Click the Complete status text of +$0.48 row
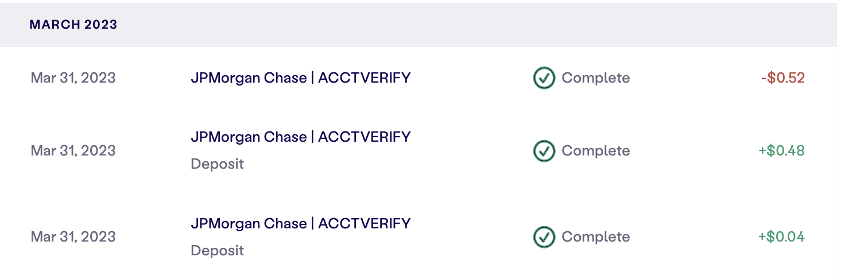 pos(595,151)
